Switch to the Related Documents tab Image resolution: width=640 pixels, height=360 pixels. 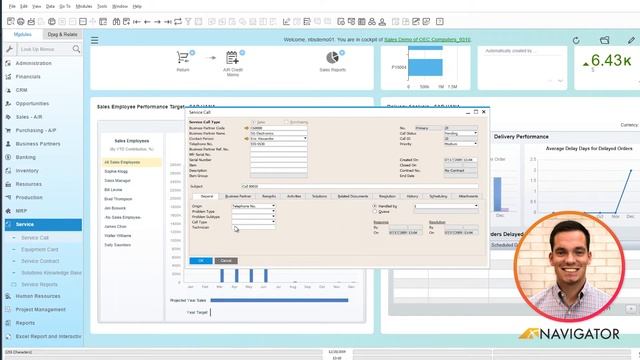(x=353, y=196)
